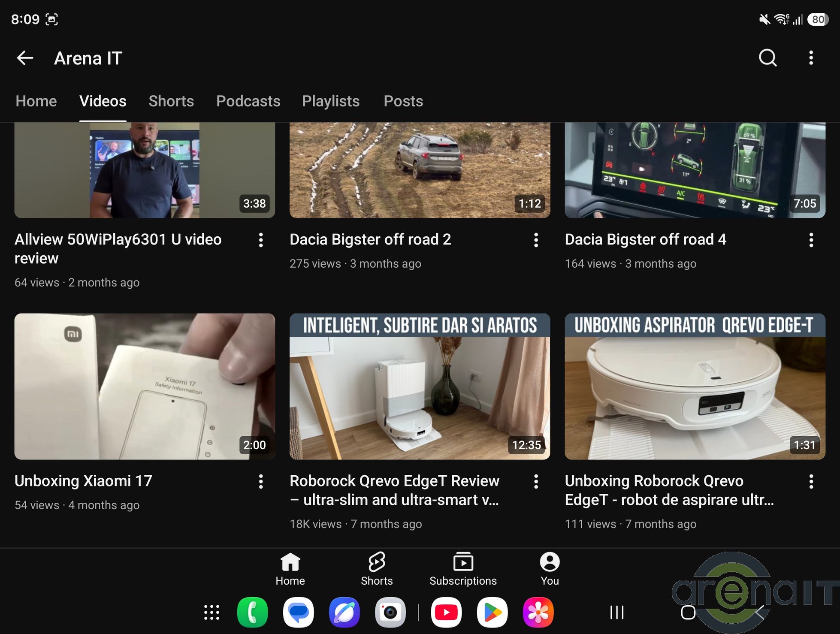
Task: Launch the Camera app from the taskbar
Action: point(390,613)
